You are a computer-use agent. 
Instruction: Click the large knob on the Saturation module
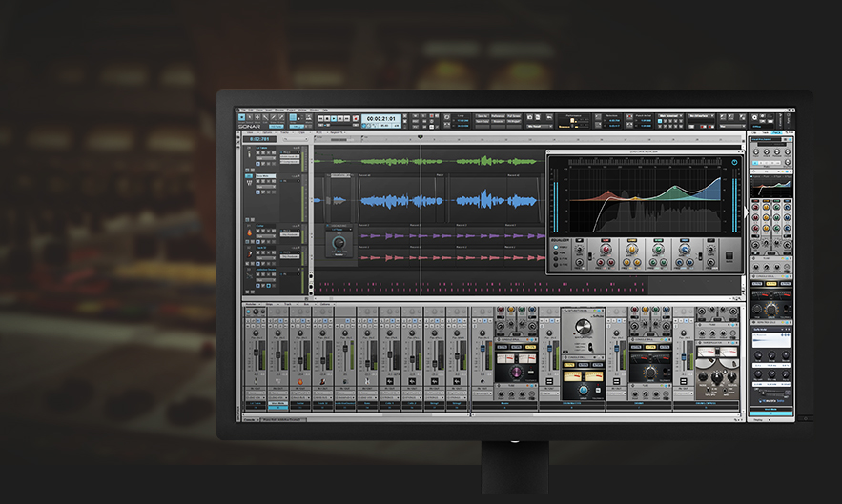(x=583, y=327)
